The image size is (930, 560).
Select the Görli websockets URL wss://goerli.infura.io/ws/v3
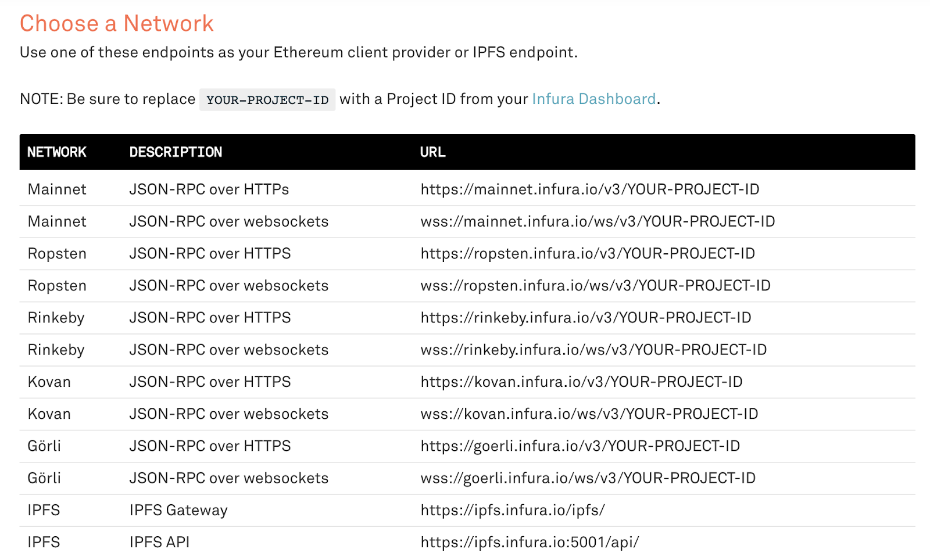[x=588, y=478]
